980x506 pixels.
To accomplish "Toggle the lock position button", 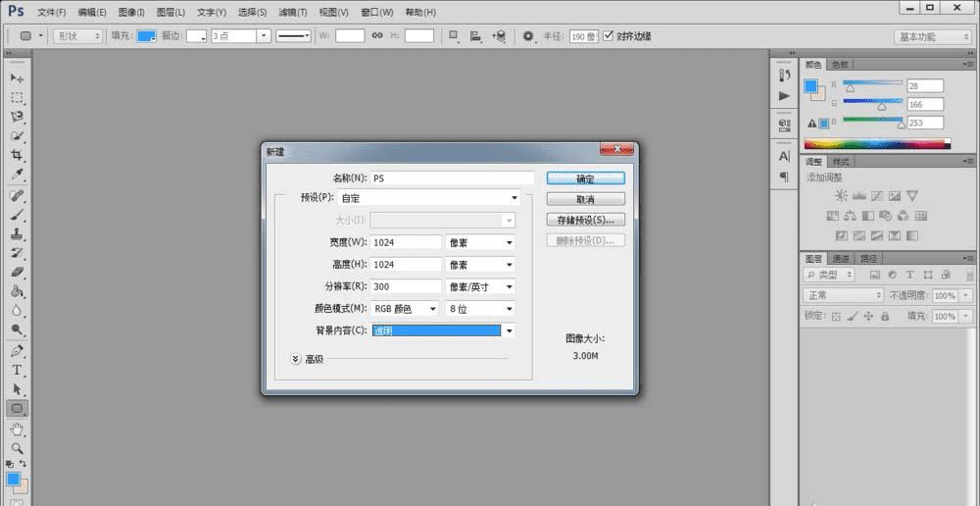I will coord(868,317).
